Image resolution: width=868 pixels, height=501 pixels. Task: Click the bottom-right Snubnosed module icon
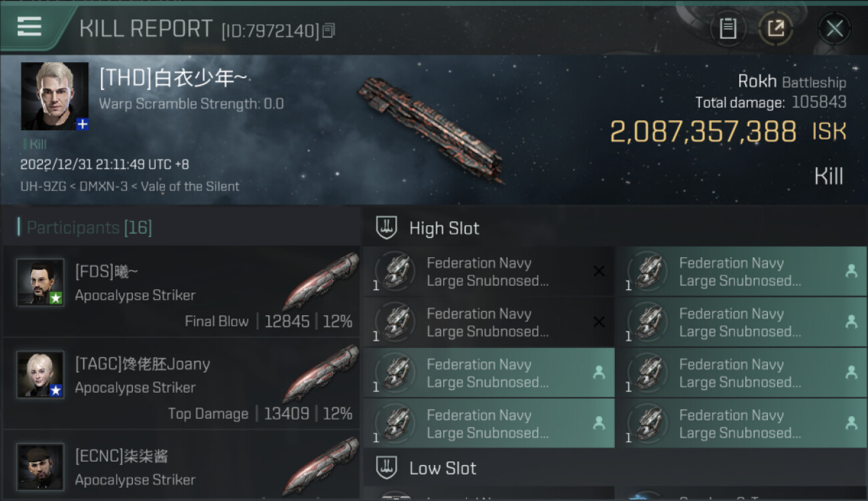(647, 424)
